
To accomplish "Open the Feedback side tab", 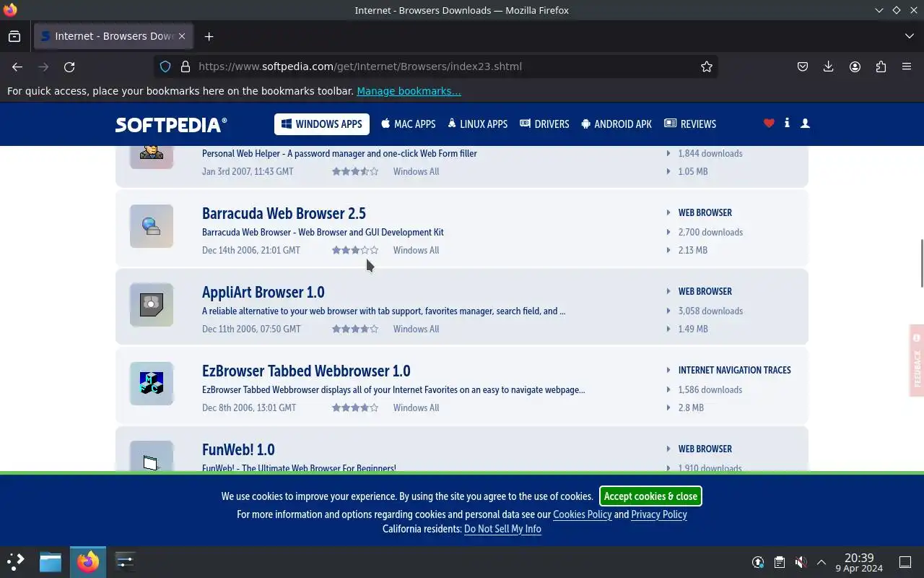I will point(917,361).
